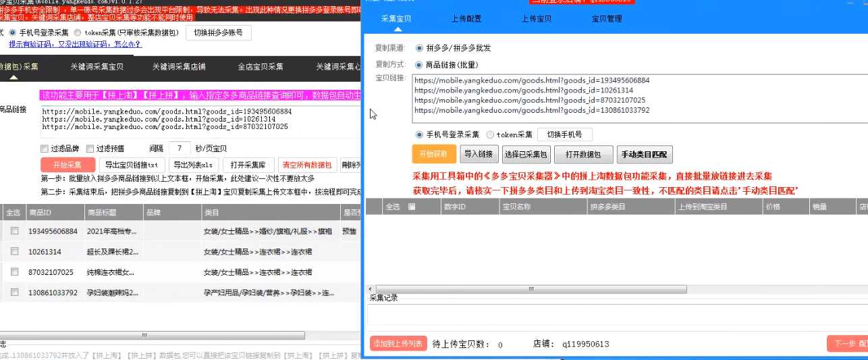This screenshot has height=360, width=868.
Task: Enable the 过滤预售 checkbox
Action: coord(90,149)
